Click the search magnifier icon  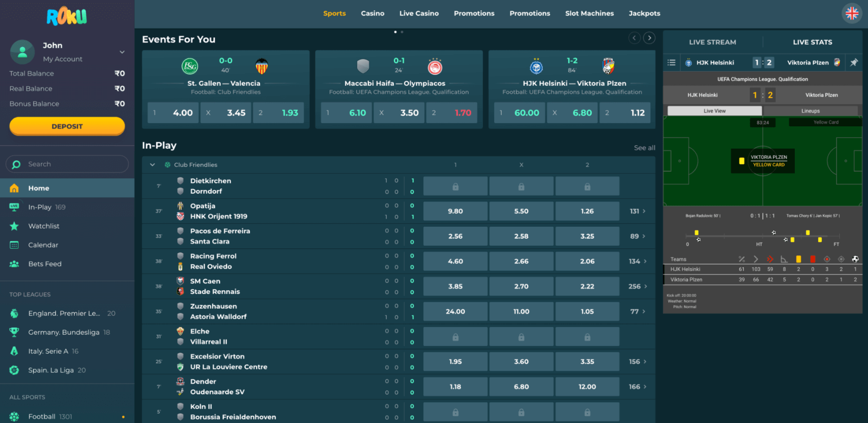16,164
